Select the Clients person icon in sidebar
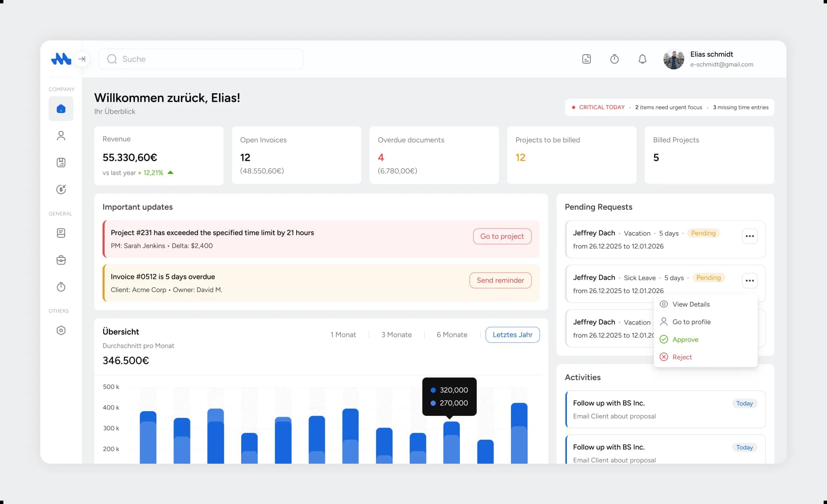 [61, 135]
